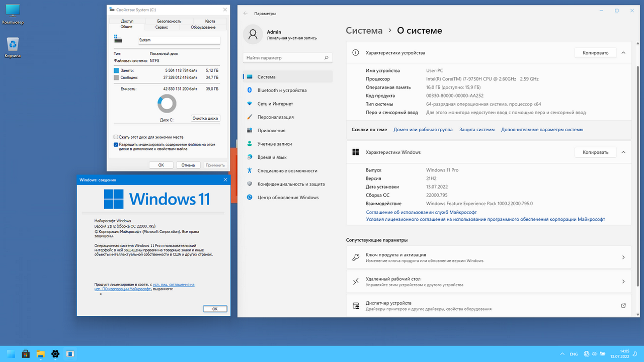This screenshot has width=644, height=362.
Task: Click the last pinned taskbar app icon
Action: coord(70,354)
